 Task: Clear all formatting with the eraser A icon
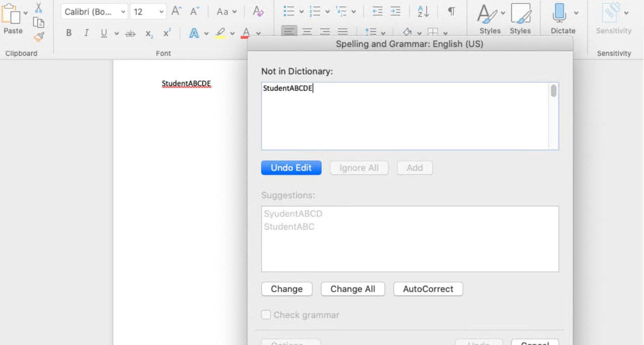258,11
